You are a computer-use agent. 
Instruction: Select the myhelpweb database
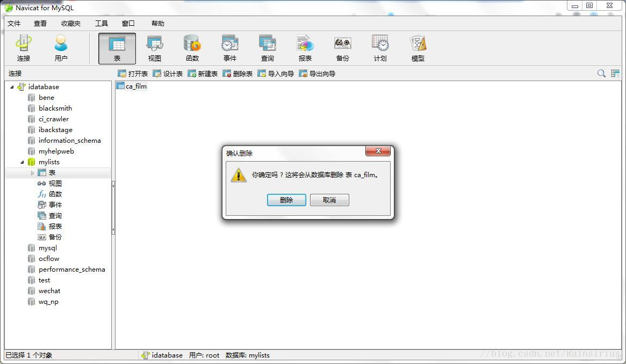[56, 151]
